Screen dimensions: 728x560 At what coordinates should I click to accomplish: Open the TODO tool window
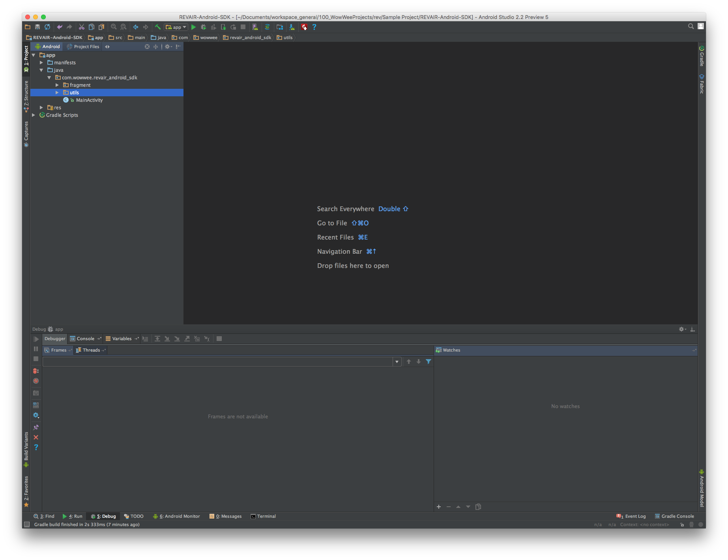[x=134, y=516]
